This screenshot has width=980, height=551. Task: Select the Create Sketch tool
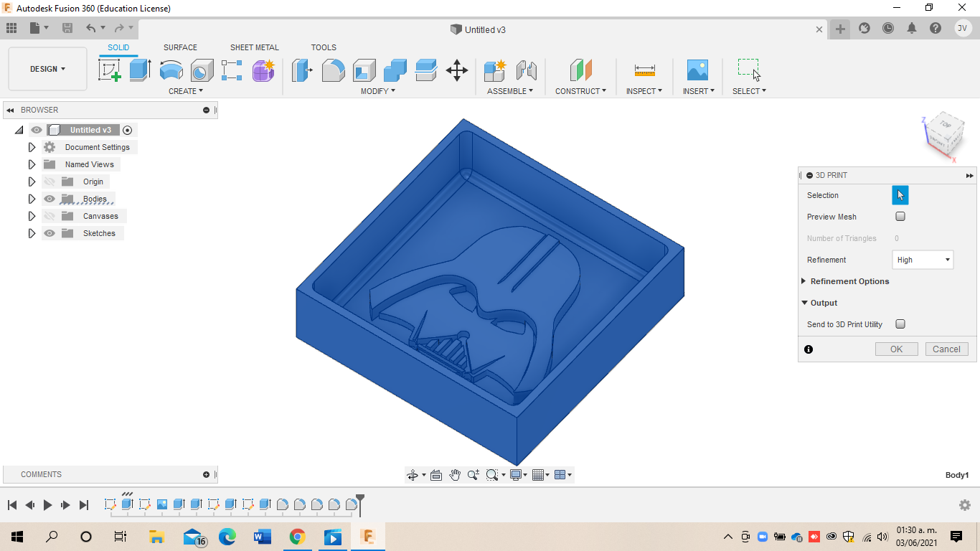pos(109,70)
